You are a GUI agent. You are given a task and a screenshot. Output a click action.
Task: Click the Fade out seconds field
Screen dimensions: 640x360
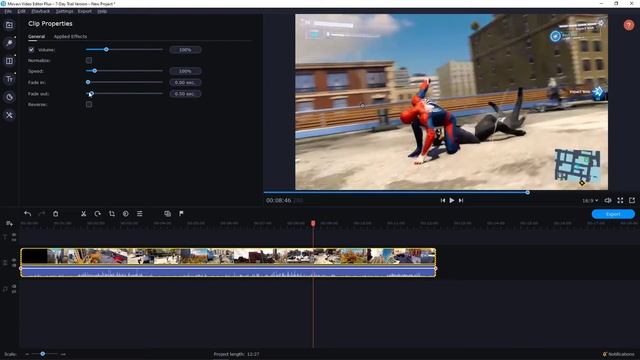(185, 94)
